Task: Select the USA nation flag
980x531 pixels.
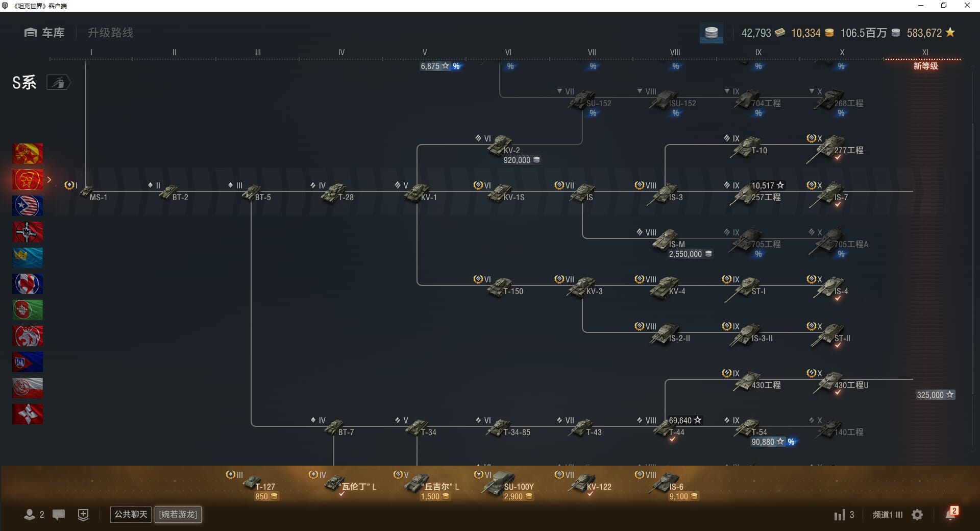Action: click(x=28, y=206)
